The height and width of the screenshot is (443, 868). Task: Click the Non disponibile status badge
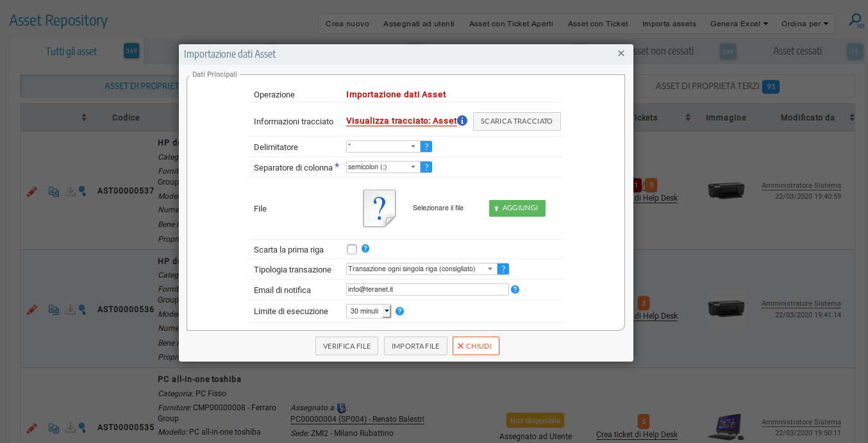coord(535,421)
